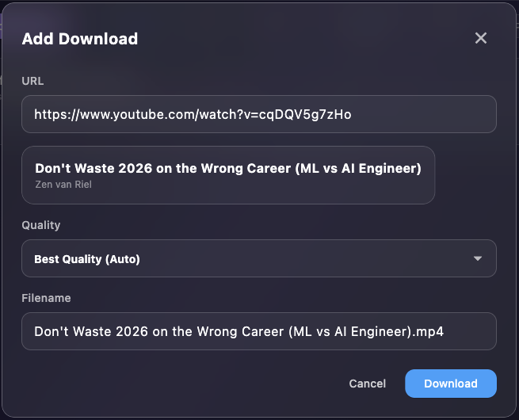
Task: Click the 'URL' field label
Action: point(32,81)
